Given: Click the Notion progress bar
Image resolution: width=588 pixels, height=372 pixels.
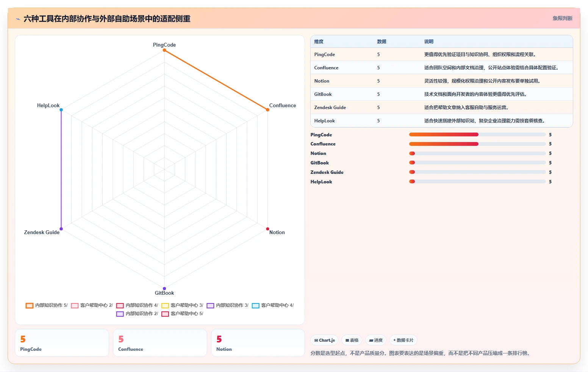Looking at the screenshot, I should click(477, 153).
